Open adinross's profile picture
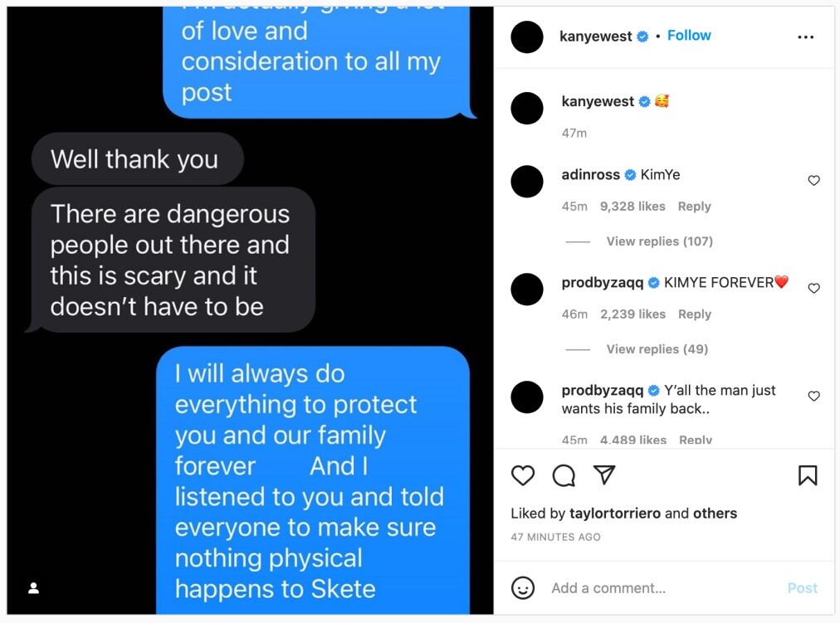Viewport: 840px width, 623px height. pos(527,182)
